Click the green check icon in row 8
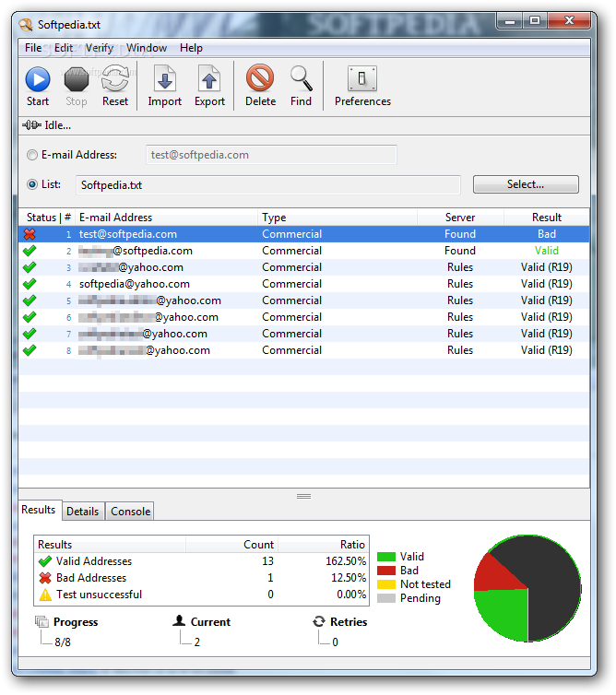The width and height of the screenshot is (616, 695). tap(30, 350)
